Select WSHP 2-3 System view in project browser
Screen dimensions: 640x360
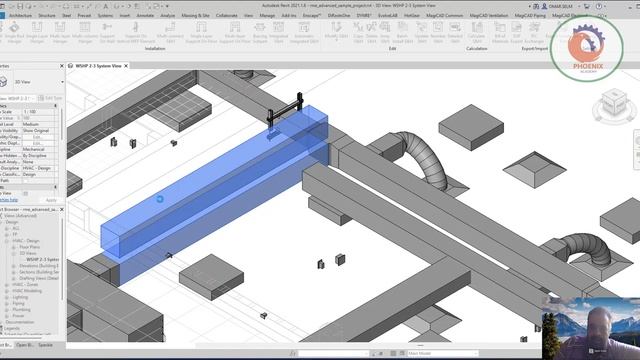pyautogui.click(x=42, y=260)
